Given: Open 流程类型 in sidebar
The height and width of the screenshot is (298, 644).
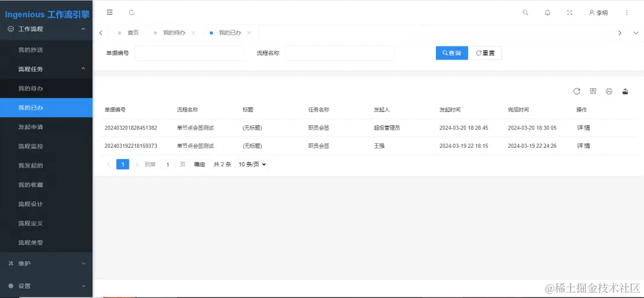Looking at the screenshot, I should pyautogui.click(x=46, y=243).
